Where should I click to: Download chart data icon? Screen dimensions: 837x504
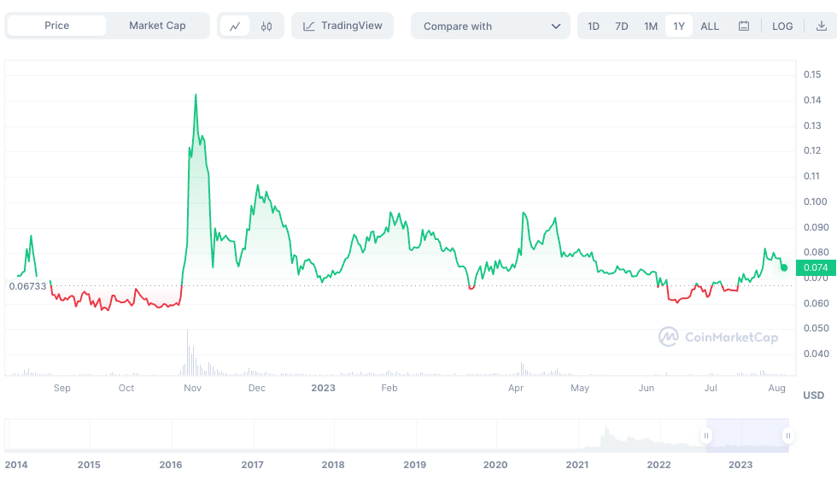(x=822, y=26)
